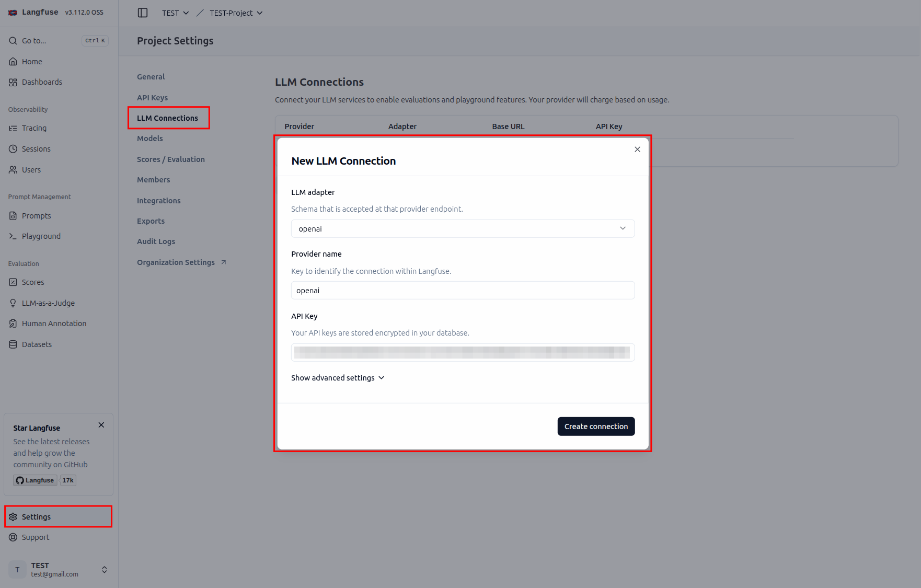Viewport: 921px width, 588px height.
Task: Click the Ctrl K shortcut badge
Action: coord(95,41)
